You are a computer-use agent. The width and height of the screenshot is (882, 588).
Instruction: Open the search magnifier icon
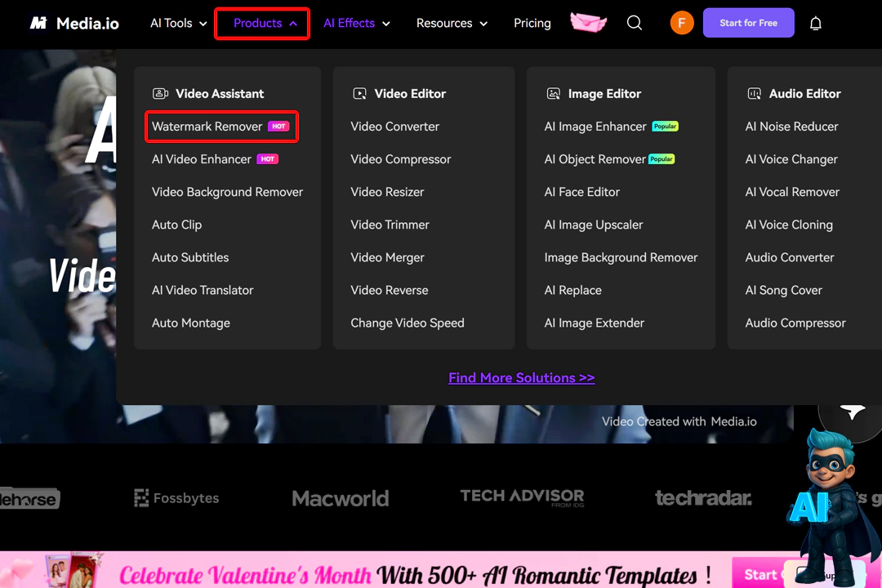point(635,23)
